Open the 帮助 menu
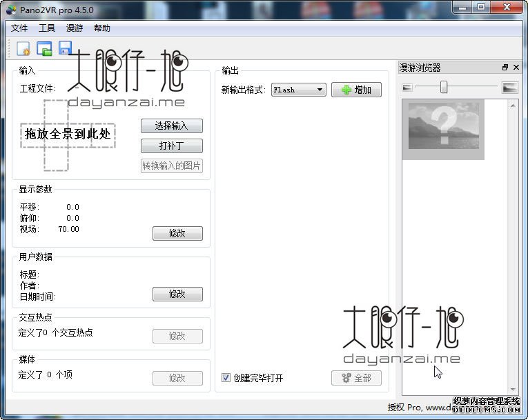528x420 pixels. click(102, 28)
